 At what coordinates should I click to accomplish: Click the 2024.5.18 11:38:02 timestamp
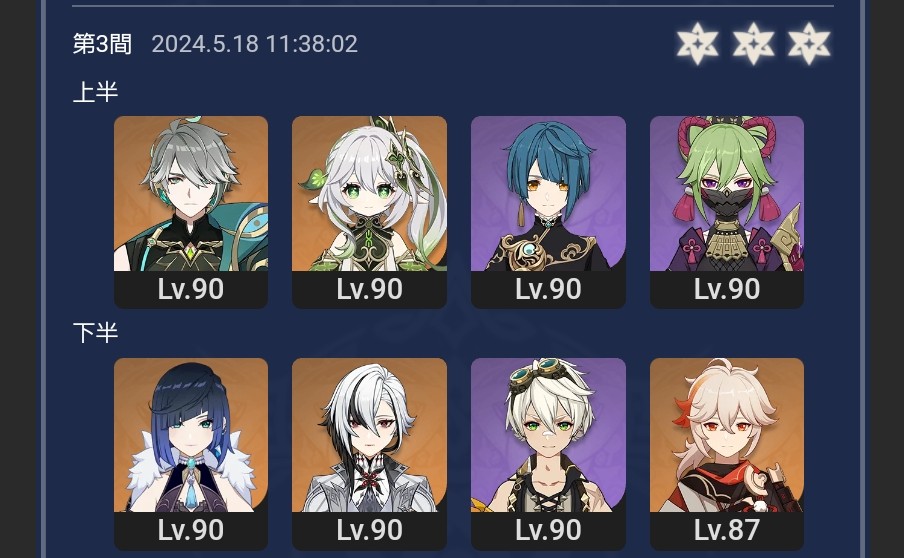tap(255, 44)
